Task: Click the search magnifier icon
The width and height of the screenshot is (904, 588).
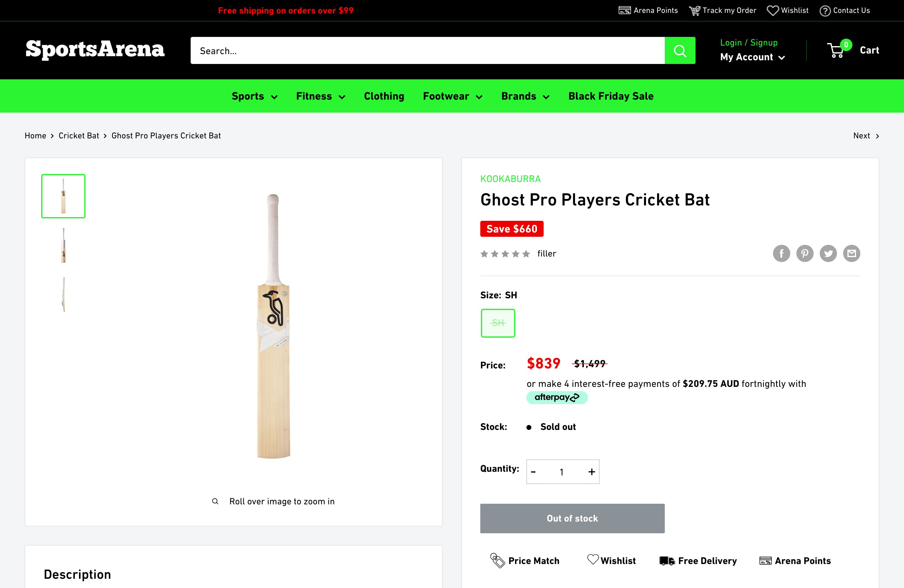Action: coord(680,50)
